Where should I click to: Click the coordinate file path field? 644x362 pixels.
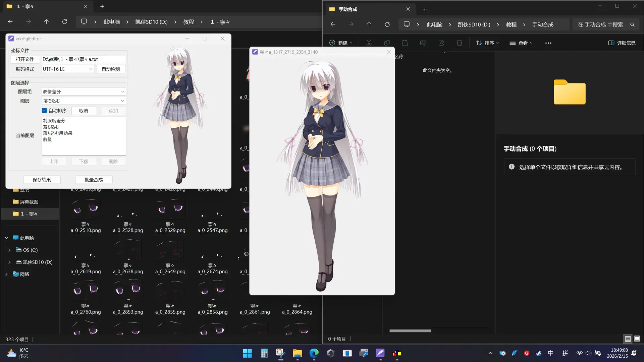[84, 59]
